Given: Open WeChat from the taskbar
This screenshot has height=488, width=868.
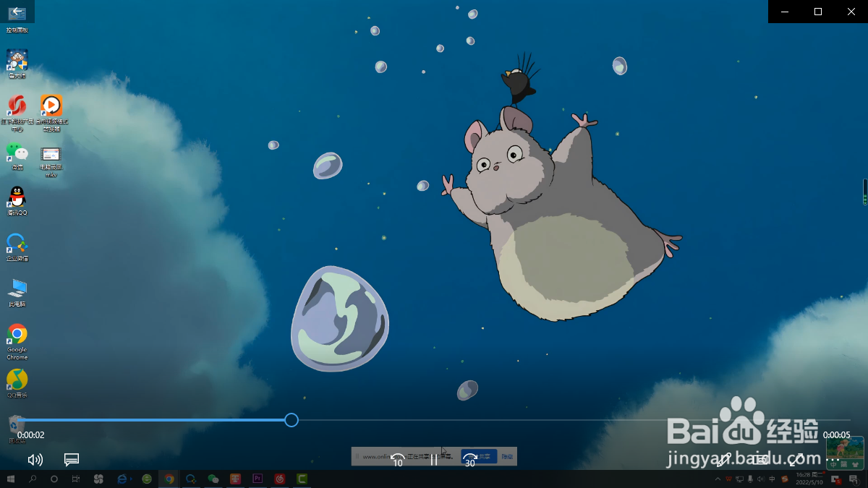Looking at the screenshot, I should pyautogui.click(x=213, y=479).
